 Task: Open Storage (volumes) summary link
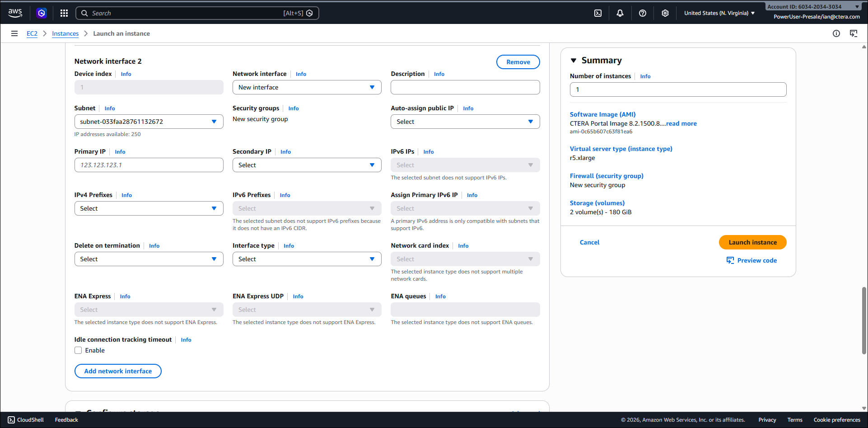coord(597,203)
